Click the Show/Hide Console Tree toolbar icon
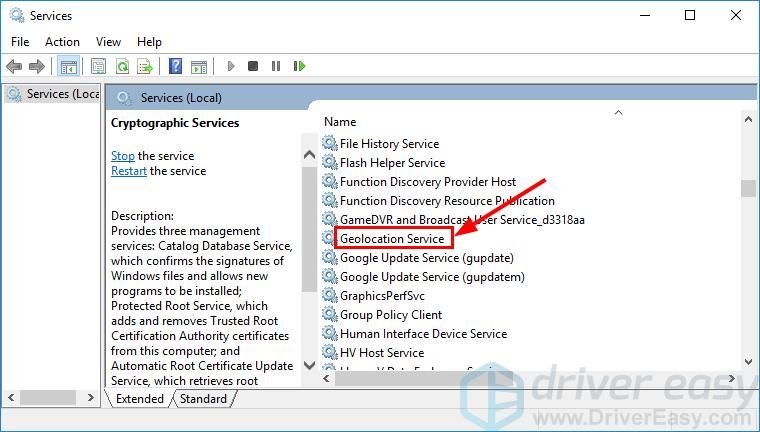 (x=69, y=66)
